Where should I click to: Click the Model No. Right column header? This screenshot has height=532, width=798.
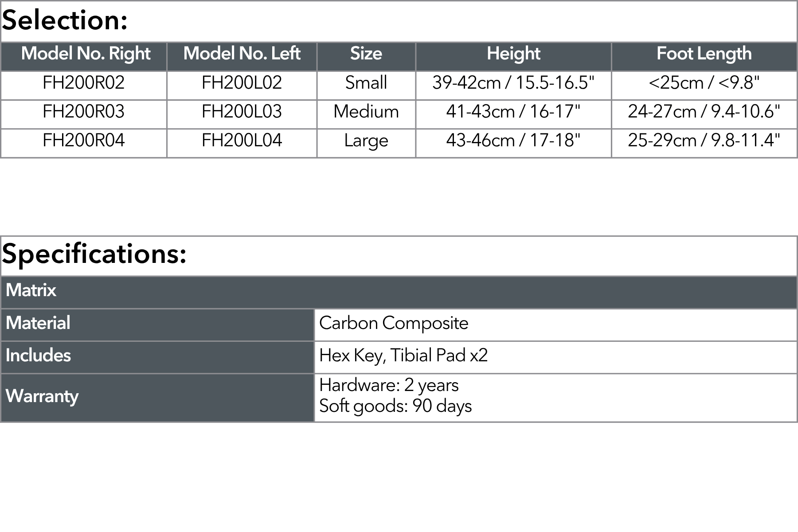tap(86, 54)
